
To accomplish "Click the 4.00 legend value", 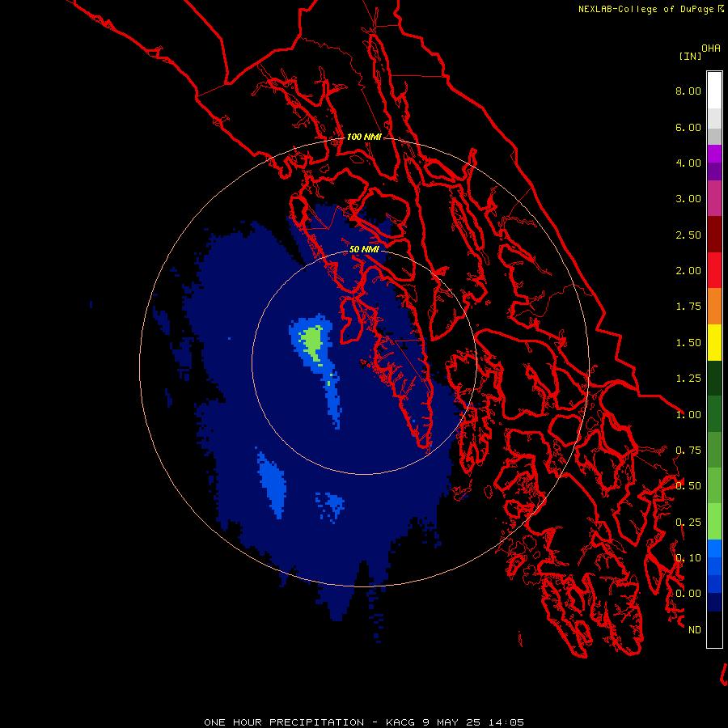I will [688, 163].
